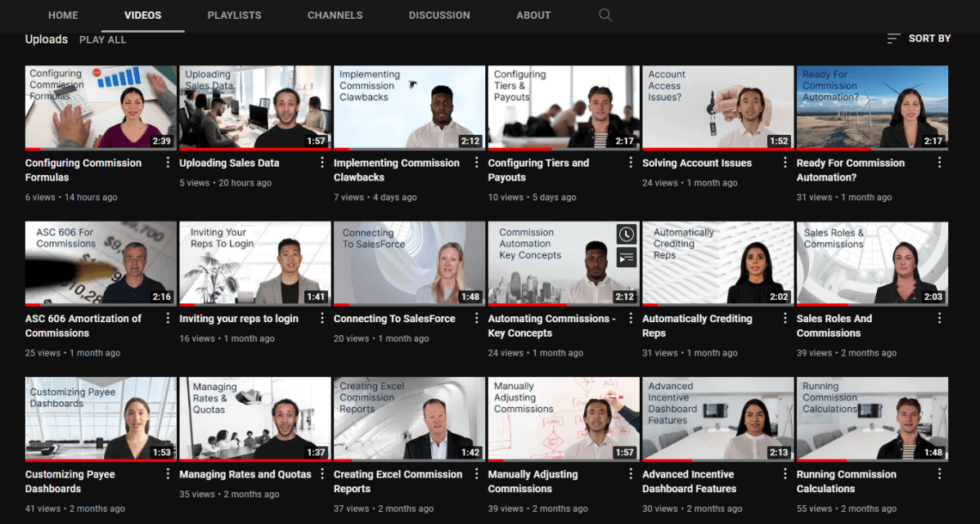
Task: Open the Ready For Commission Automation? video link
Action: (x=850, y=169)
